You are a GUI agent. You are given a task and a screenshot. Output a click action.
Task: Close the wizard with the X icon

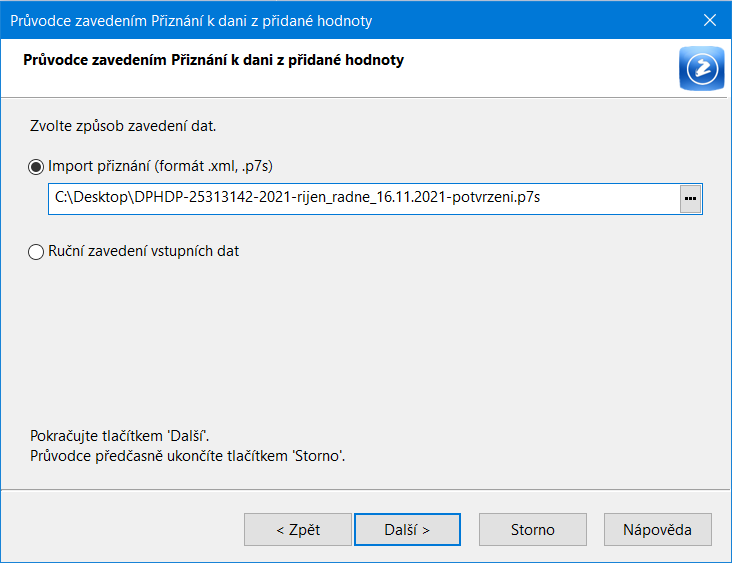(710, 20)
